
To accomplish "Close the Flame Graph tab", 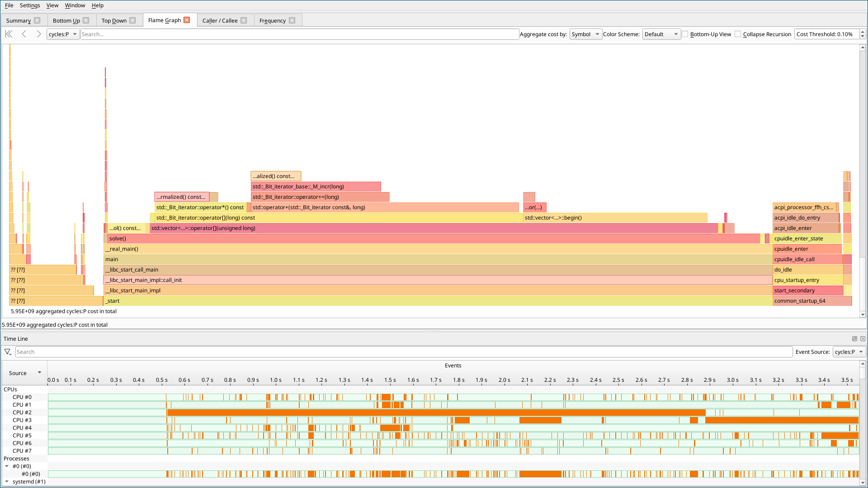I will 187,20.
